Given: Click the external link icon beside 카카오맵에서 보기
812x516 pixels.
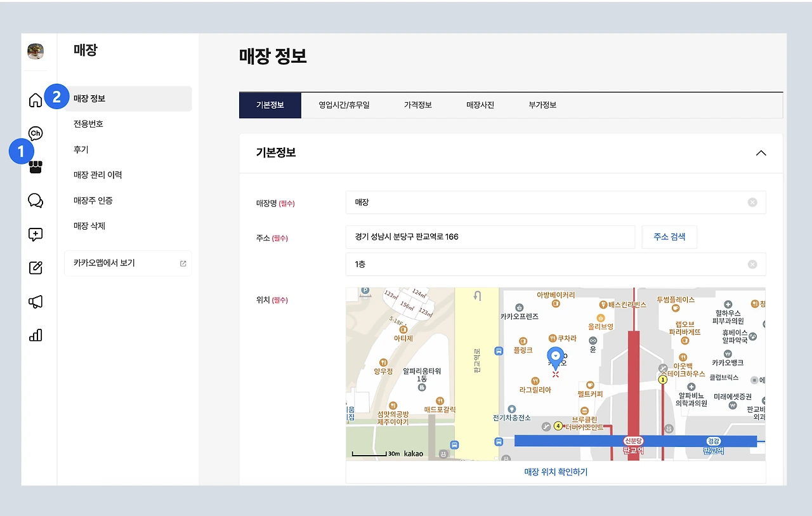Looking at the screenshot, I should pyautogui.click(x=183, y=263).
